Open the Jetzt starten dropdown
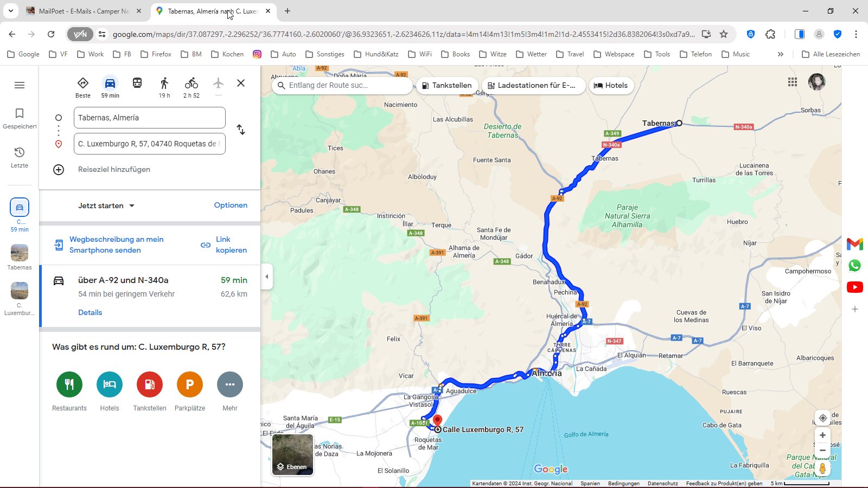This screenshot has width=868, height=488. (106, 206)
